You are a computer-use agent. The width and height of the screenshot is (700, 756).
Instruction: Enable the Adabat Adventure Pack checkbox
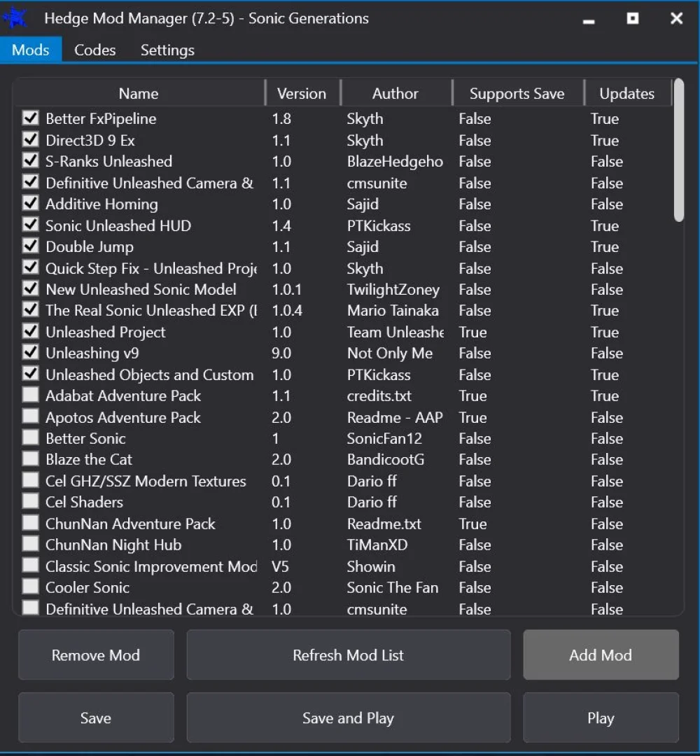(x=31, y=395)
